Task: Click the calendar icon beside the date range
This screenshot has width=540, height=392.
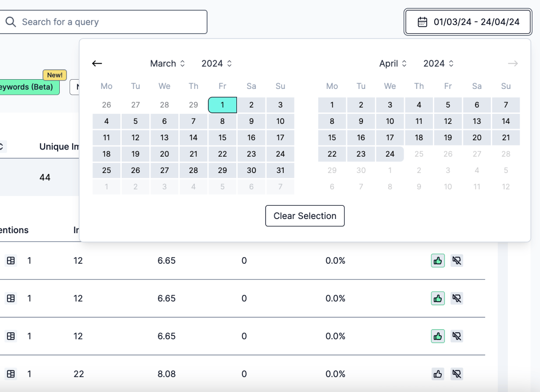Action: pos(422,20)
